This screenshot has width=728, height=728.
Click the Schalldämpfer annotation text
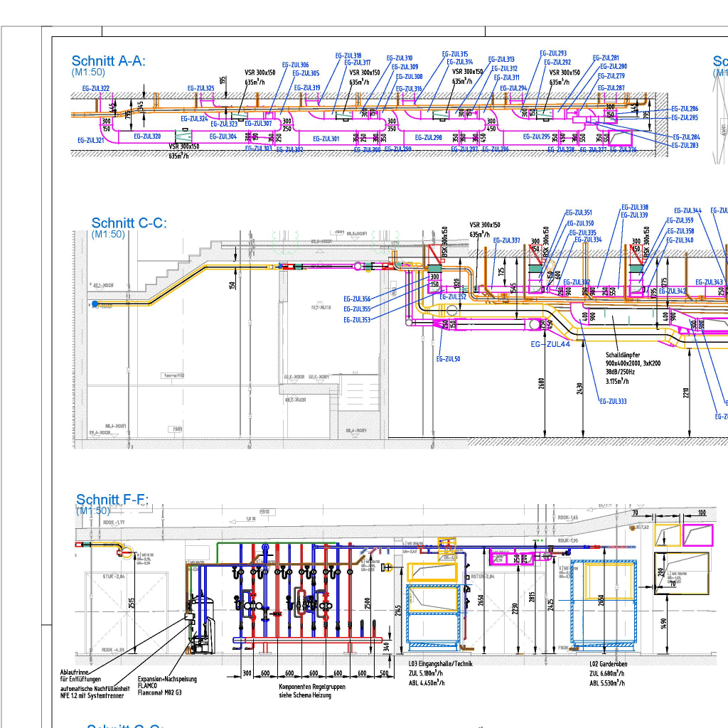pos(623,354)
